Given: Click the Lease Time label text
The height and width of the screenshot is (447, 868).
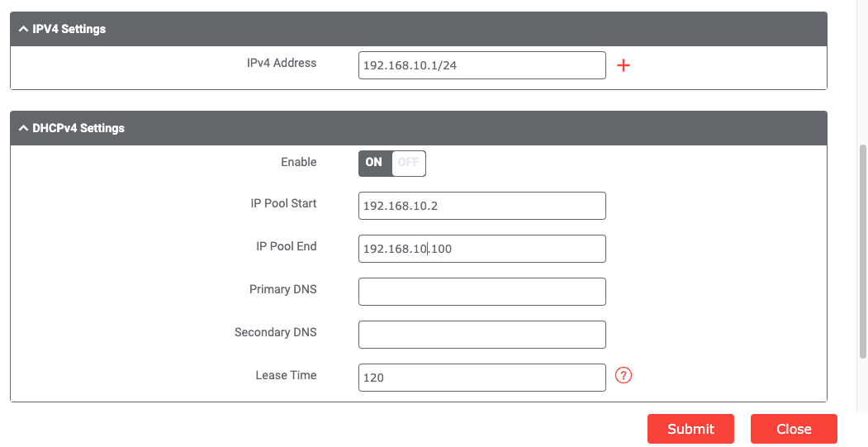Looking at the screenshot, I should pyautogui.click(x=286, y=375).
